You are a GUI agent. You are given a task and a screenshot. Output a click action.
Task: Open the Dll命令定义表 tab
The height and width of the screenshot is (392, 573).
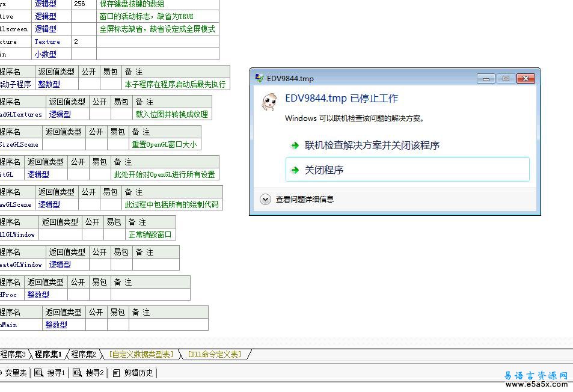tap(214, 355)
